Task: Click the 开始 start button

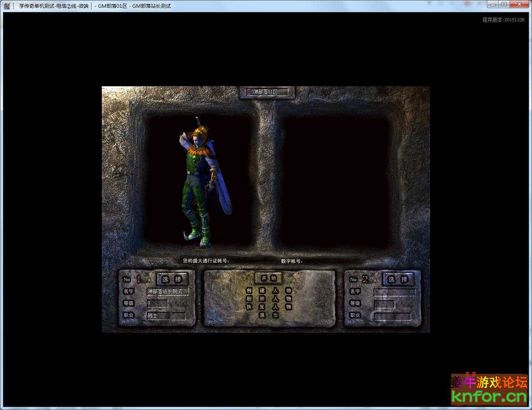Action: pyautogui.click(x=269, y=278)
